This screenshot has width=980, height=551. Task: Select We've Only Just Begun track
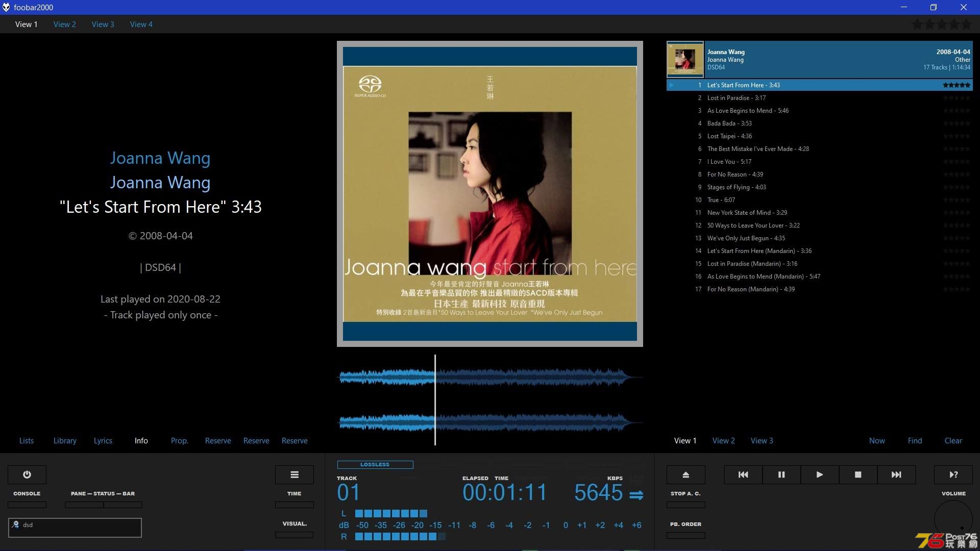coord(820,238)
